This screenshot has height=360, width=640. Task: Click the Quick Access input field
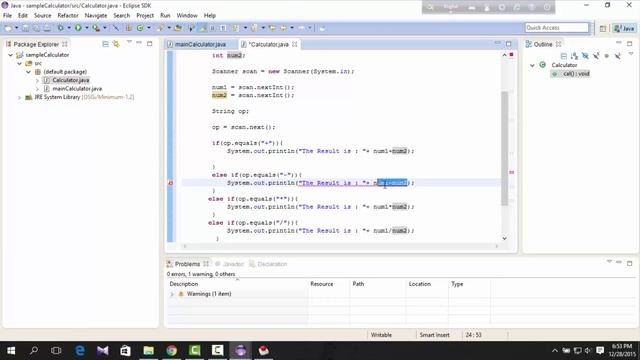[557, 28]
